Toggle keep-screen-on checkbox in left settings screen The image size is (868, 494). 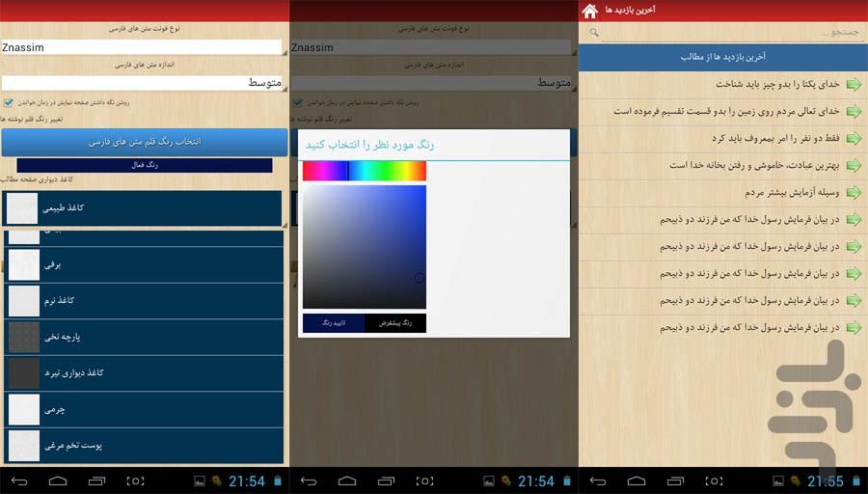(x=9, y=101)
